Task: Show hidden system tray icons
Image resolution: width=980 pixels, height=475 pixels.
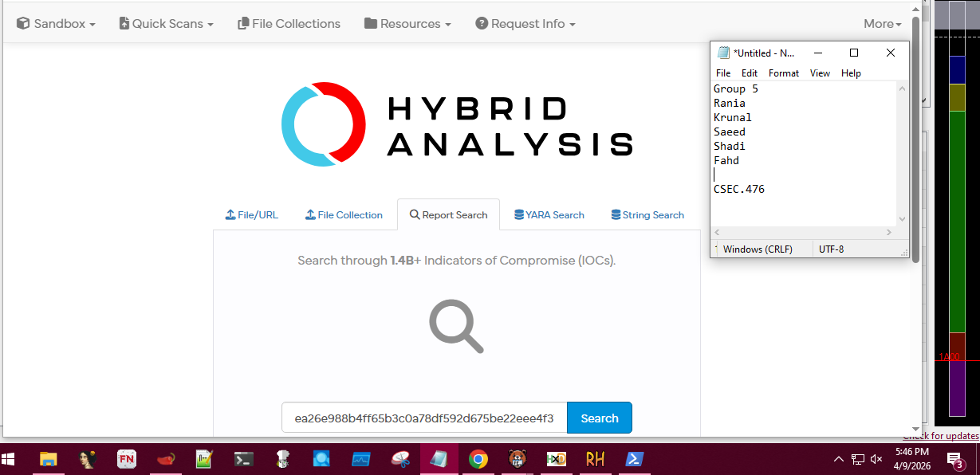Action: coord(838,459)
